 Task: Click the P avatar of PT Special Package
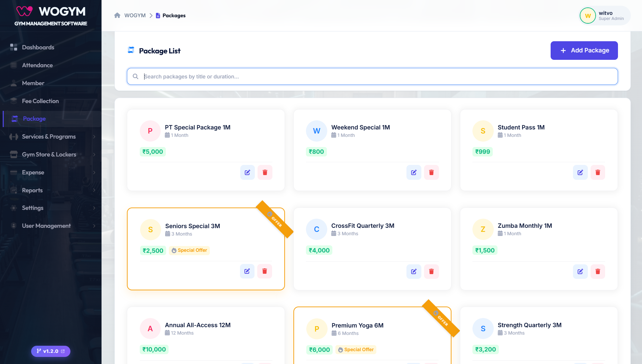point(150,131)
